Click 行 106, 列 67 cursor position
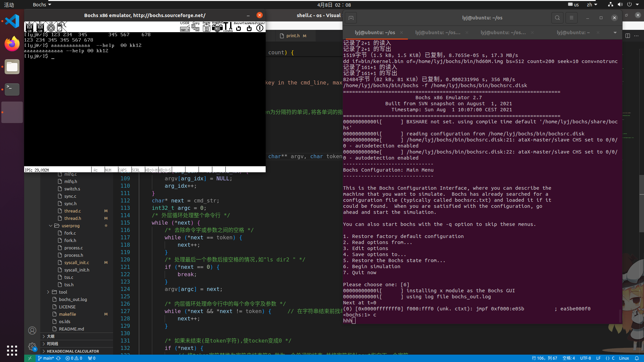This screenshot has width=644, height=362. (x=544, y=358)
